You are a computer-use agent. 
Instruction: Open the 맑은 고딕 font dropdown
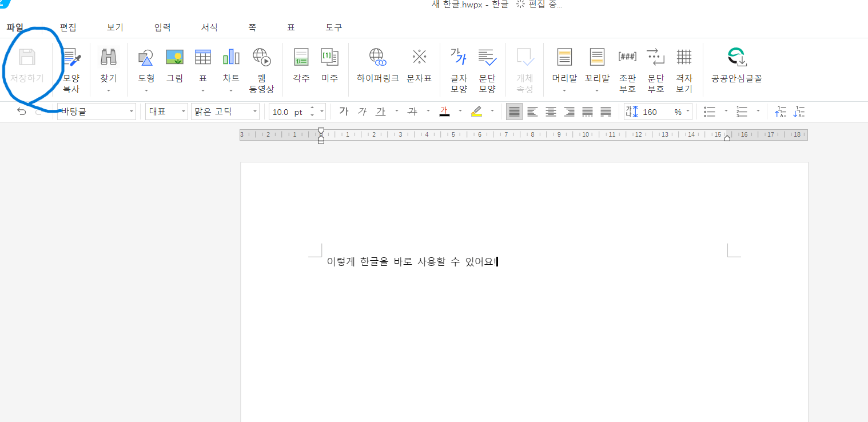256,112
